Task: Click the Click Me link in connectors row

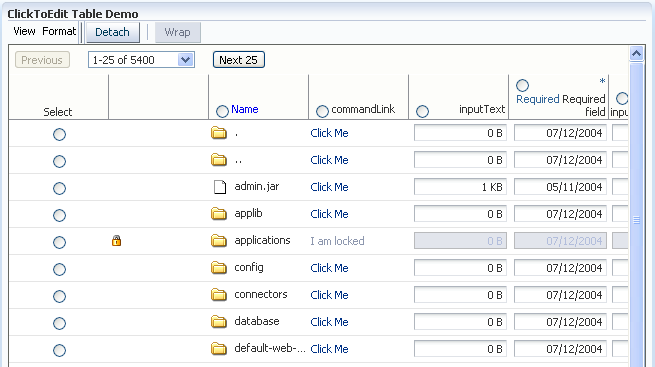Action: tap(329, 295)
